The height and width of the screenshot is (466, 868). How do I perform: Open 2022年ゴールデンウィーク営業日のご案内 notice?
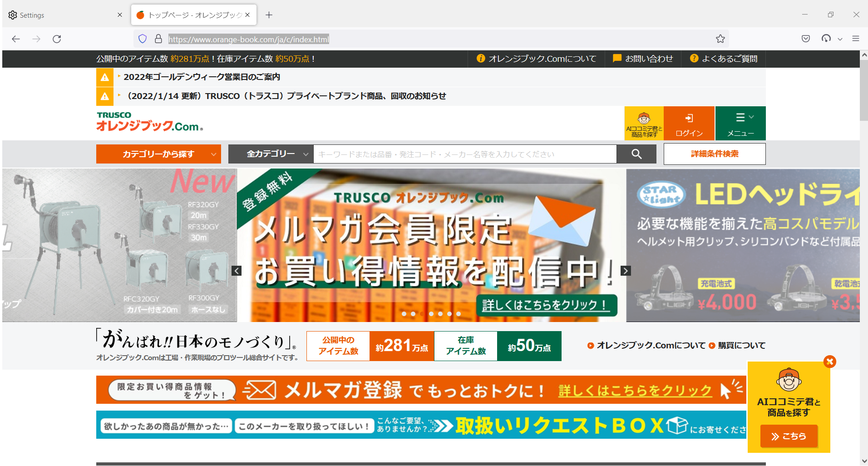pyautogui.click(x=202, y=77)
